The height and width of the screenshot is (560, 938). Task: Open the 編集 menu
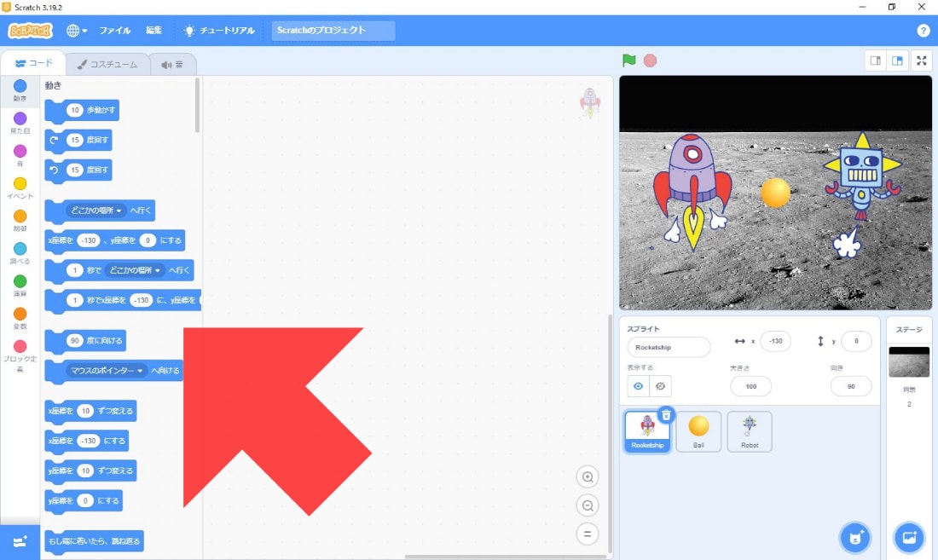[153, 31]
